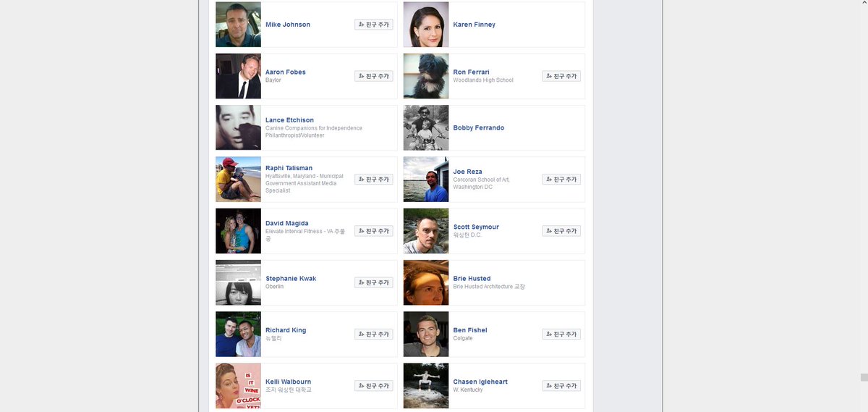Add Kelli Walbourn as a friend
The width and height of the screenshot is (868, 412).
[x=374, y=386]
